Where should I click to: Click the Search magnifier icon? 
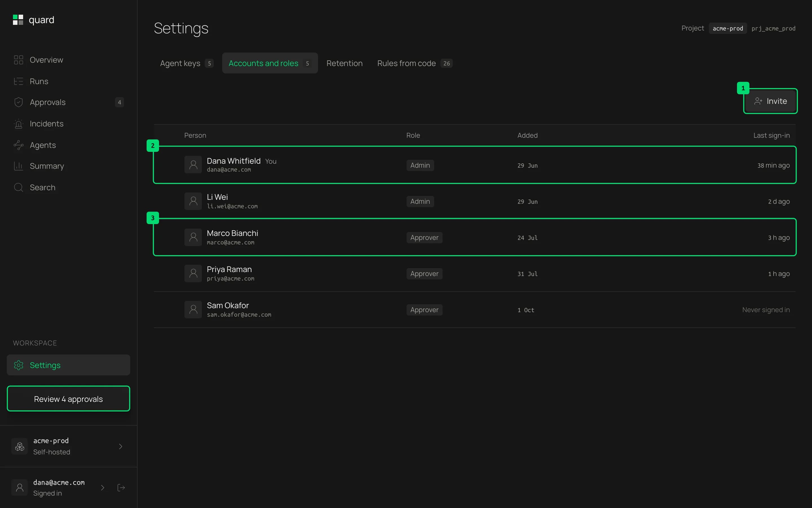click(18, 187)
